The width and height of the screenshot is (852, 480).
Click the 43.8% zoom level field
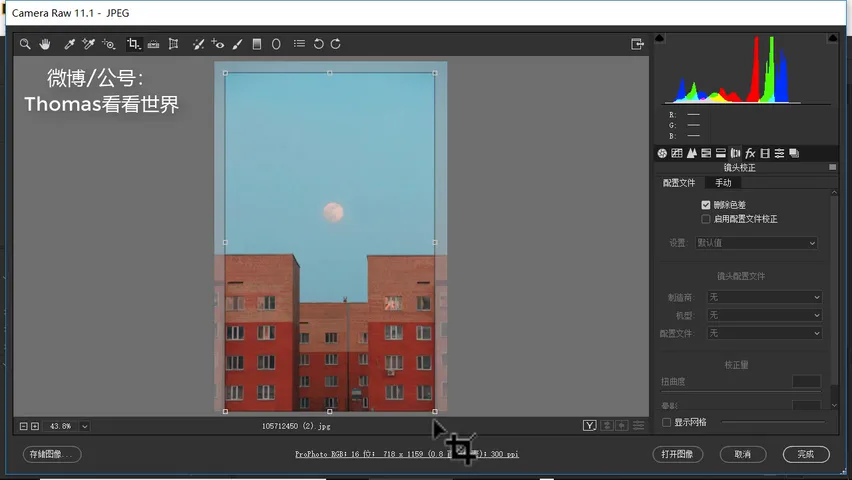tap(60, 426)
